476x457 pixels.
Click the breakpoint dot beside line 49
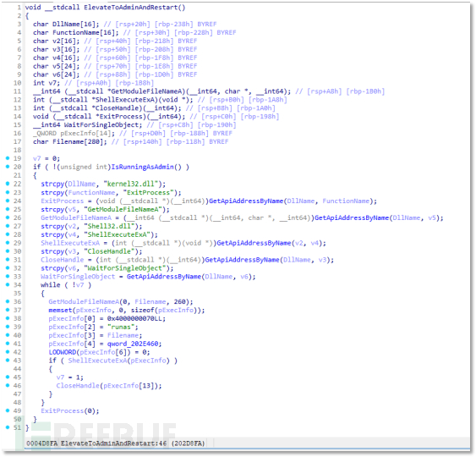8,410
